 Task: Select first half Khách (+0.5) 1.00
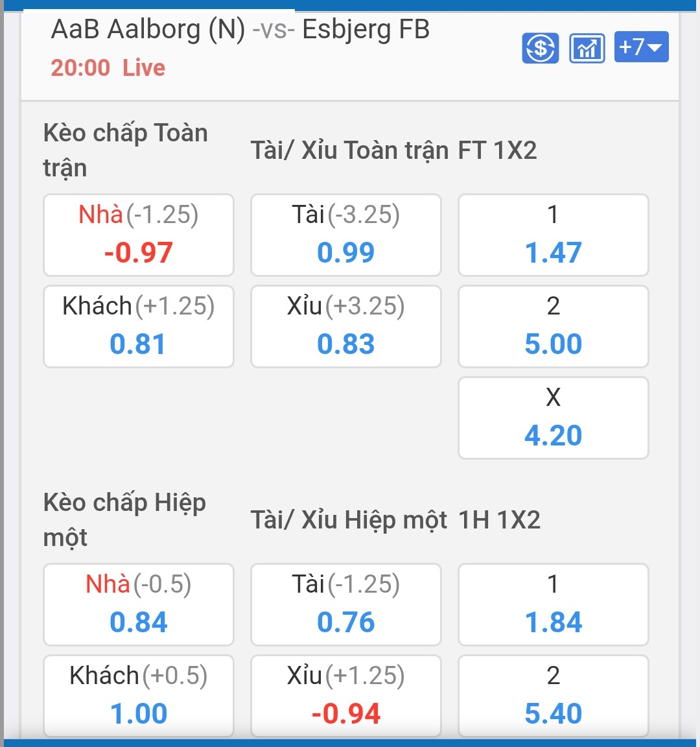point(139,696)
